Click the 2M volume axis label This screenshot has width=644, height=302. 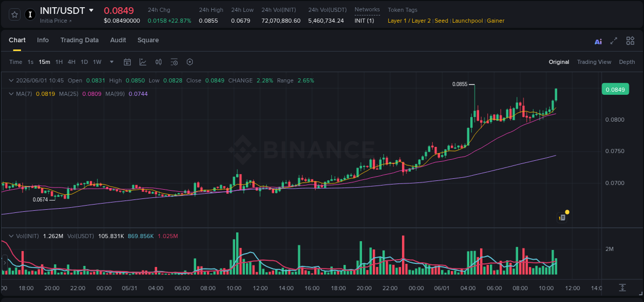[609, 249]
